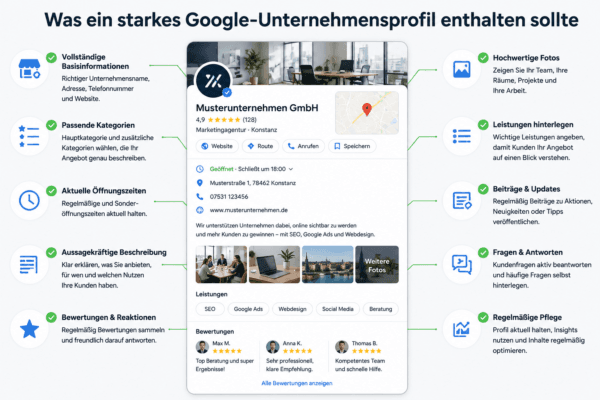Click the phone number 07531 123456
Screen dimensions: 600x400
(x=229, y=197)
